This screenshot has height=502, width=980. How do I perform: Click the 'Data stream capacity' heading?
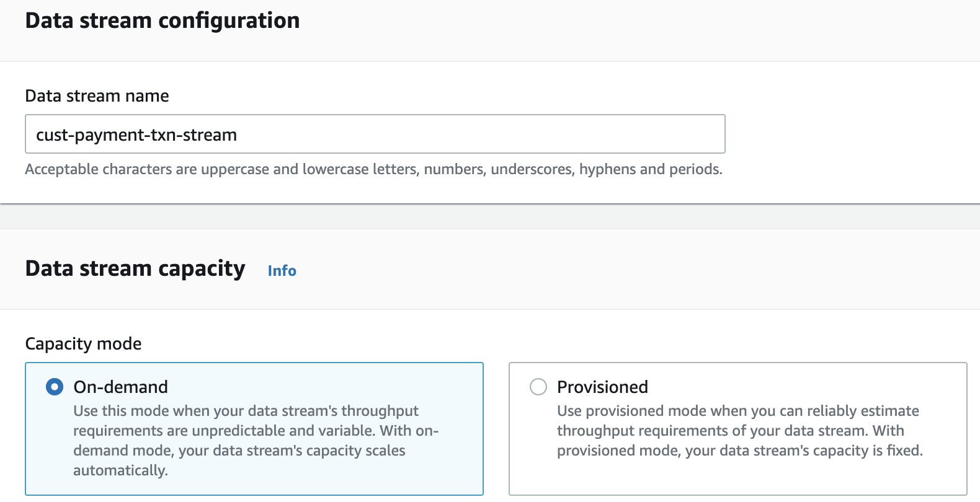click(135, 269)
